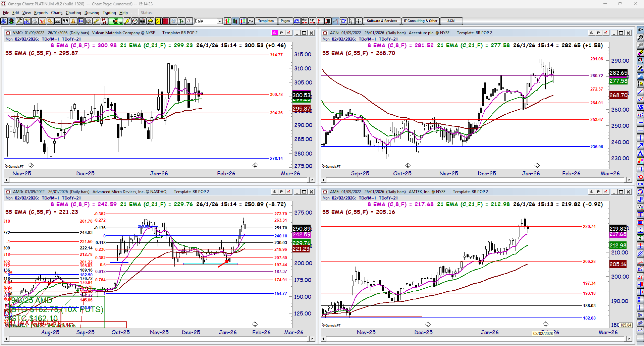Screen dimensions: 644x346
Task: Open the pop-out icon on VMC chart
Action: pyautogui.click(x=288, y=33)
